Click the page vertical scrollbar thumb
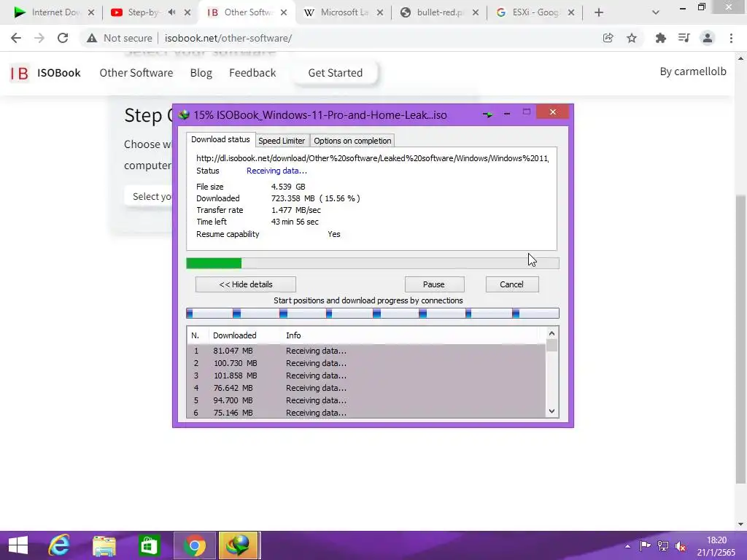Screen dimensions: 747x560 [x=740, y=338]
